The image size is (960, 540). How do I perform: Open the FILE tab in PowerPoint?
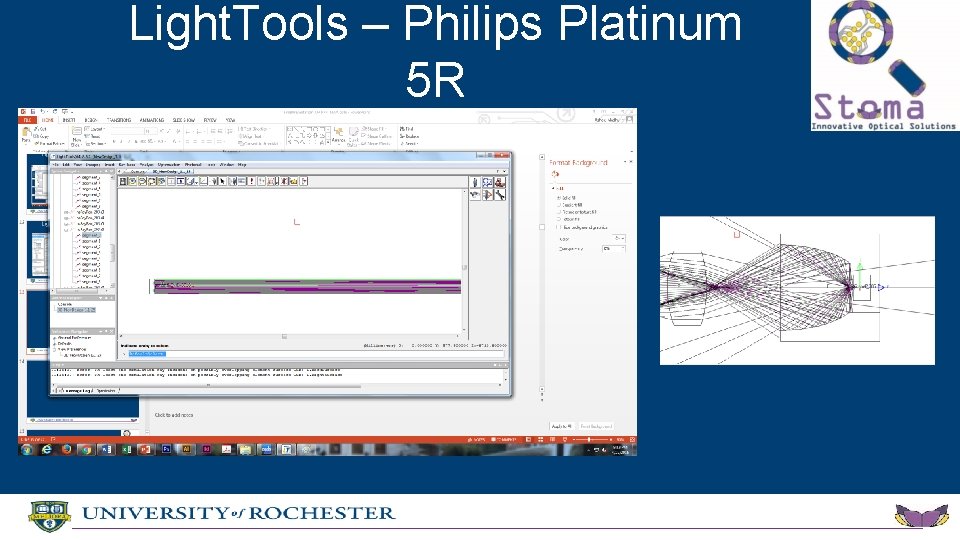27,121
